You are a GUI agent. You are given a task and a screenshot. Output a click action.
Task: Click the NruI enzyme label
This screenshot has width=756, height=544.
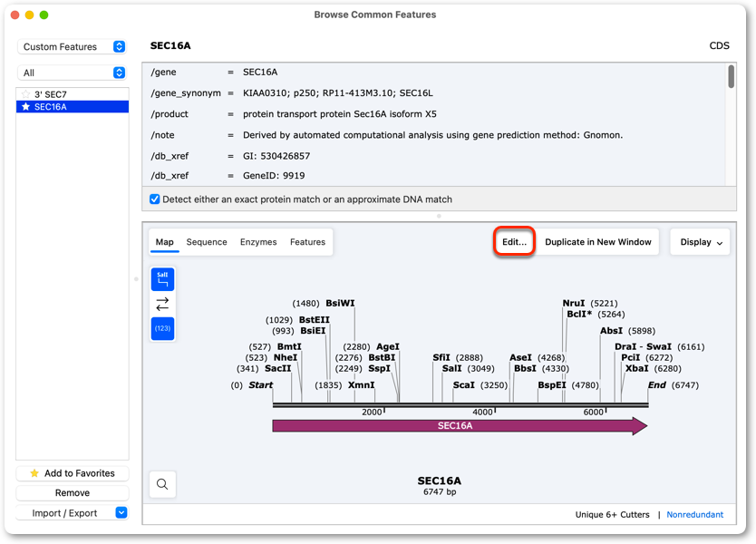coord(574,303)
